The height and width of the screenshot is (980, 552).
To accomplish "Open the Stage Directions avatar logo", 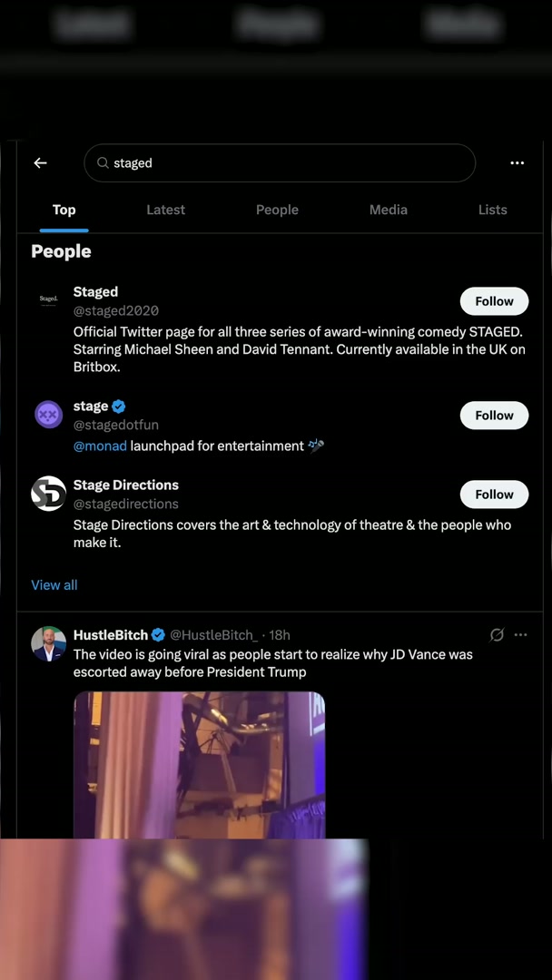I will (x=49, y=494).
